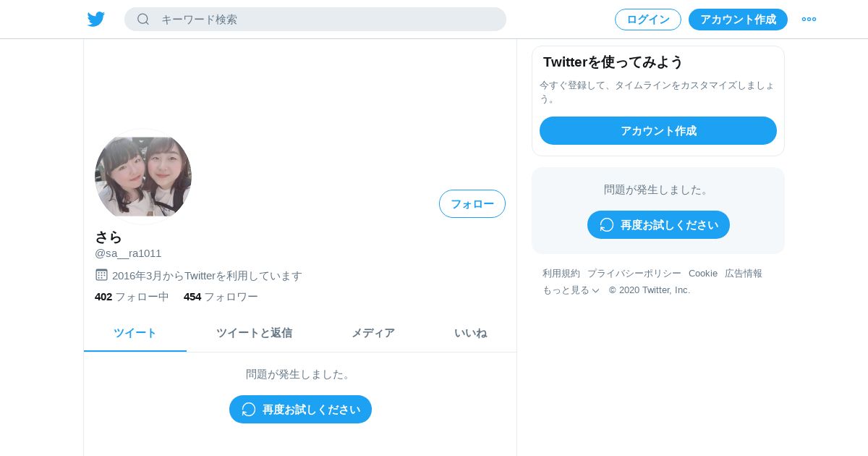Click the フォロー button on the profile
Screen dimensions: 868x456
coord(472,203)
